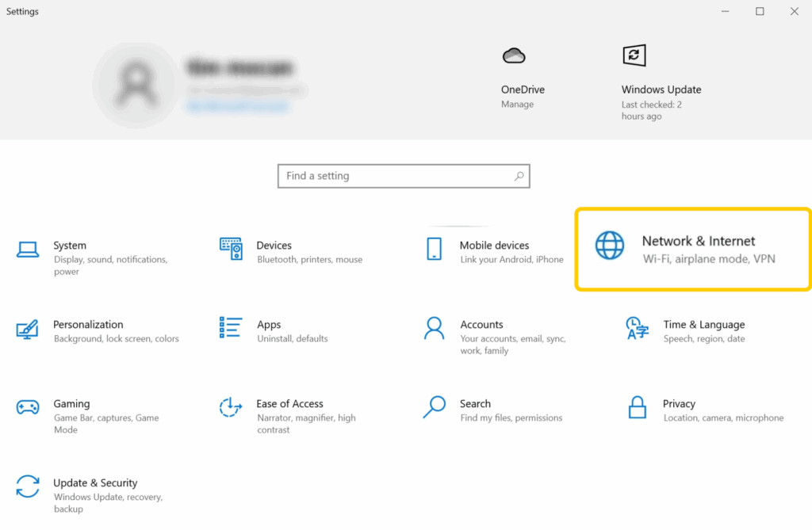Image resolution: width=812 pixels, height=530 pixels.
Task: Click the Apps list icon
Action: pyautogui.click(x=231, y=328)
